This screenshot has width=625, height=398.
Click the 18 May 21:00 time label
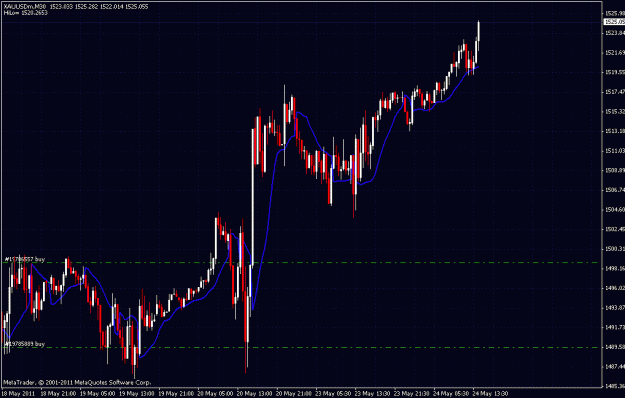coord(59,394)
